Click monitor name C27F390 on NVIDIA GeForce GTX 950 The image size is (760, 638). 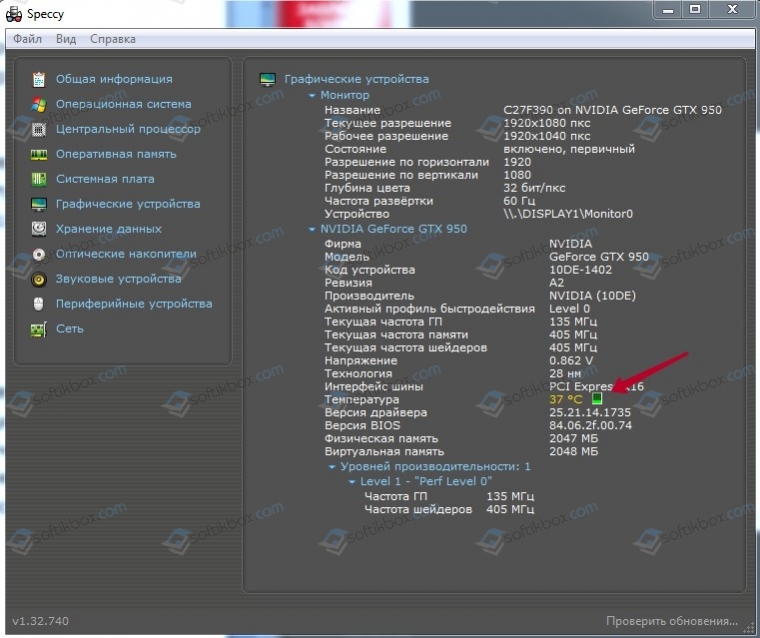pos(613,110)
